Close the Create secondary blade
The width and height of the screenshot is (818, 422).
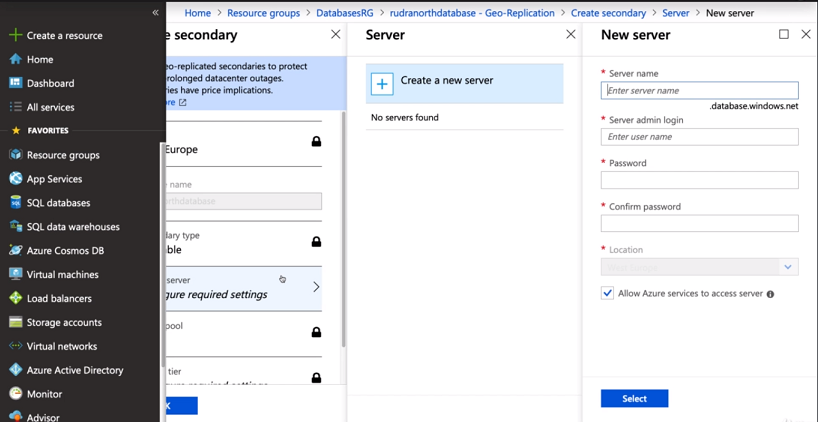click(335, 34)
